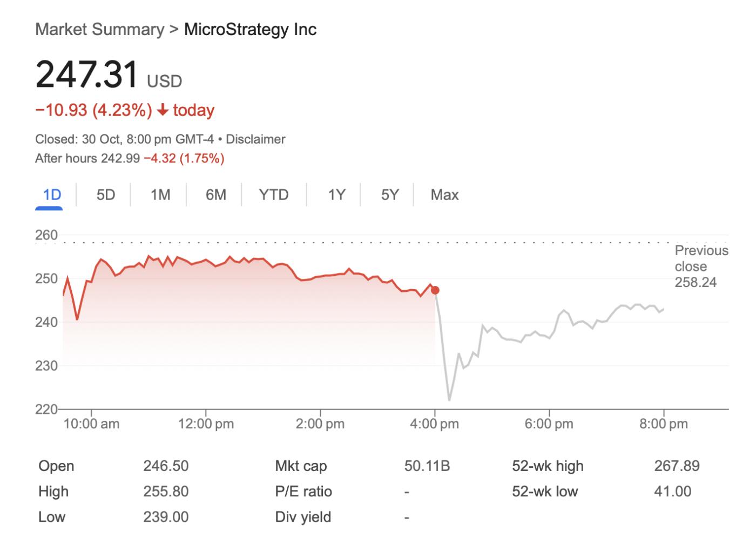
Task: Click the 12:00 pm axis label
Action: (x=206, y=424)
